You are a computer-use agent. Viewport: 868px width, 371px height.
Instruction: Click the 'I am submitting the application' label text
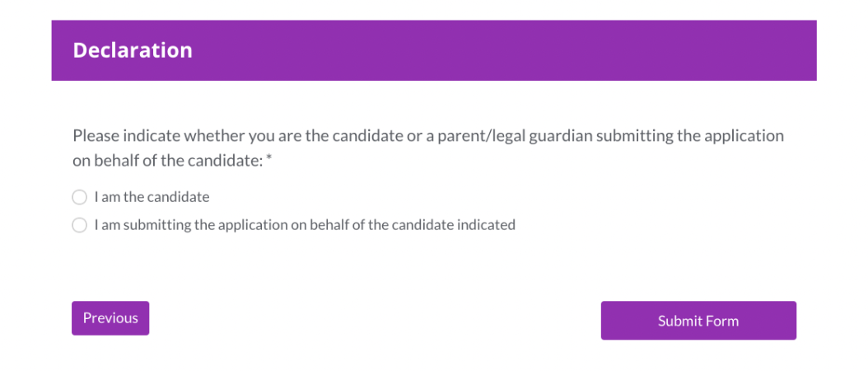305,224
